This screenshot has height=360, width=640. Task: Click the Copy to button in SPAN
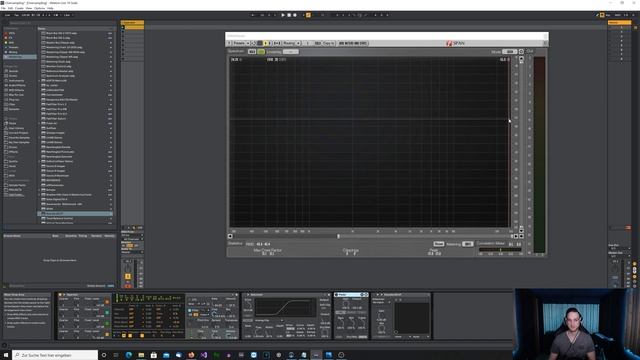click(329, 43)
